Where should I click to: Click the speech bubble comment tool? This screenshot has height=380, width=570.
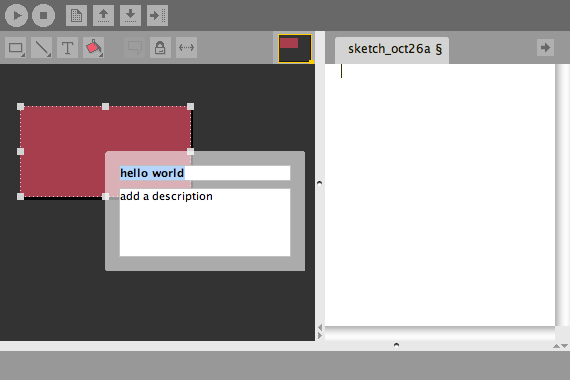pos(135,48)
